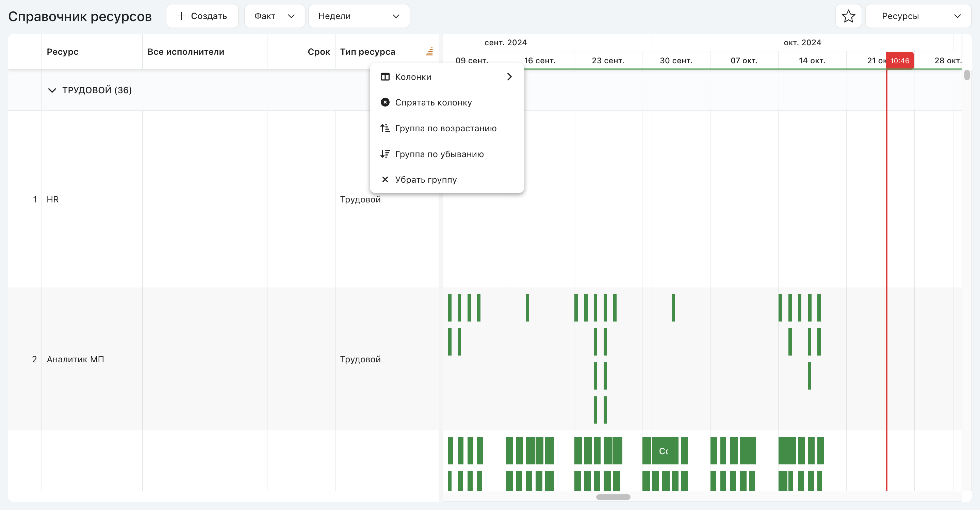Click the 14 окт. week header

click(812, 61)
